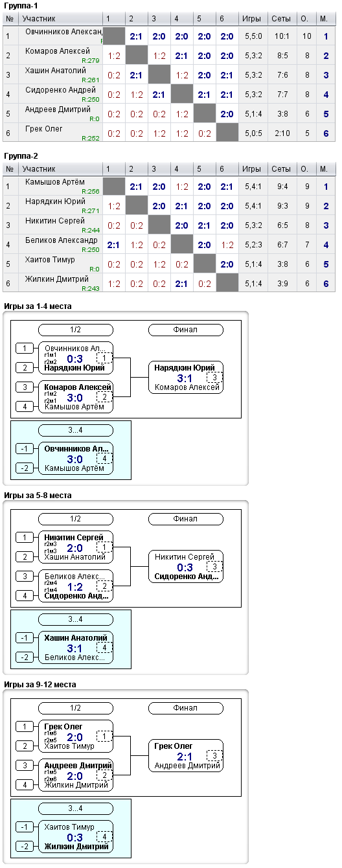Click Нарядкин Юрий 3:1 final match score
The image size is (342, 868).
185,378
